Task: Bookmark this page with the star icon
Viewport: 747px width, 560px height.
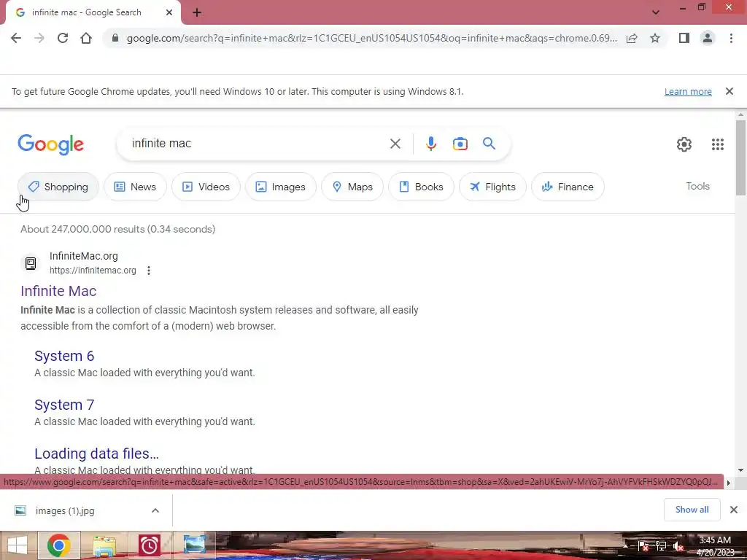Action: 655,38
